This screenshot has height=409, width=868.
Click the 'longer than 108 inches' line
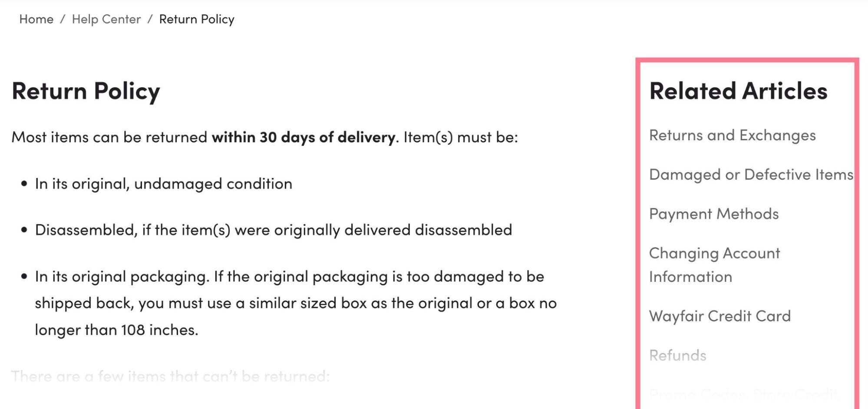click(x=117, y=330)
